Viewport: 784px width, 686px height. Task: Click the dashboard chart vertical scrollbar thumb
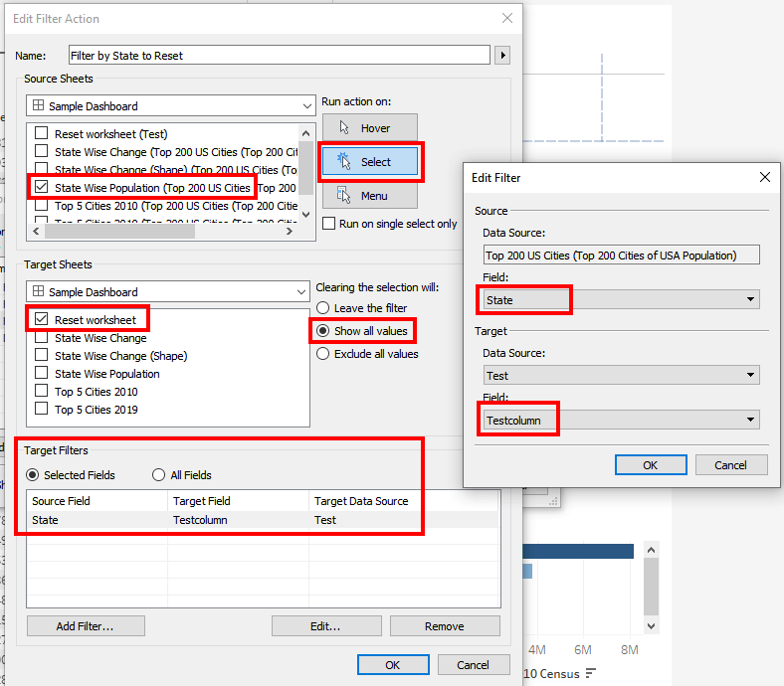[651, 587]
